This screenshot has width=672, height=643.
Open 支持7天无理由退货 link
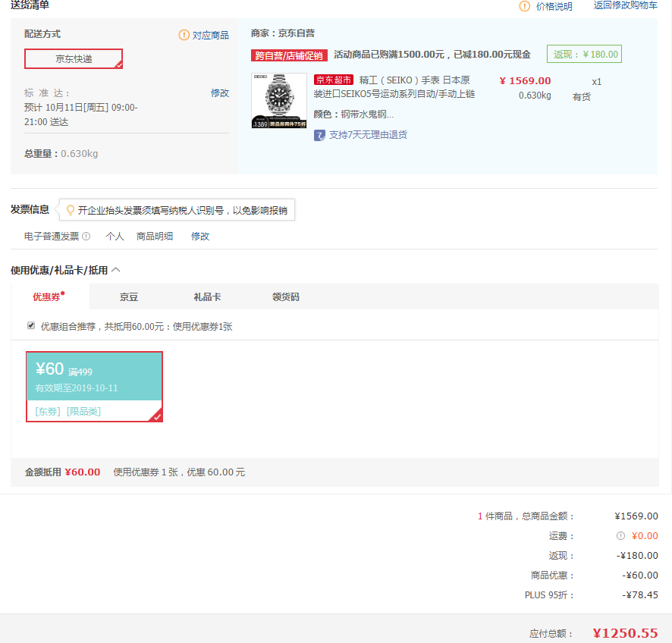[x=368, y=135]
